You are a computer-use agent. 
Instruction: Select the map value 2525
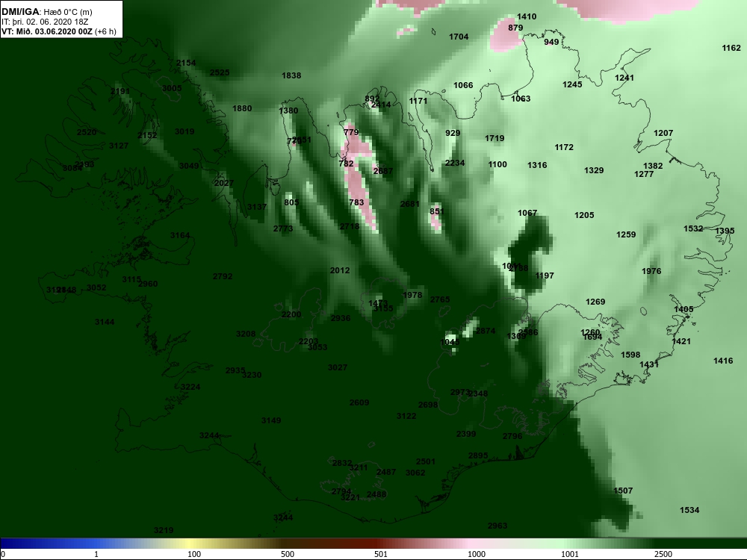pyautogui.click(x=220, y=72)
